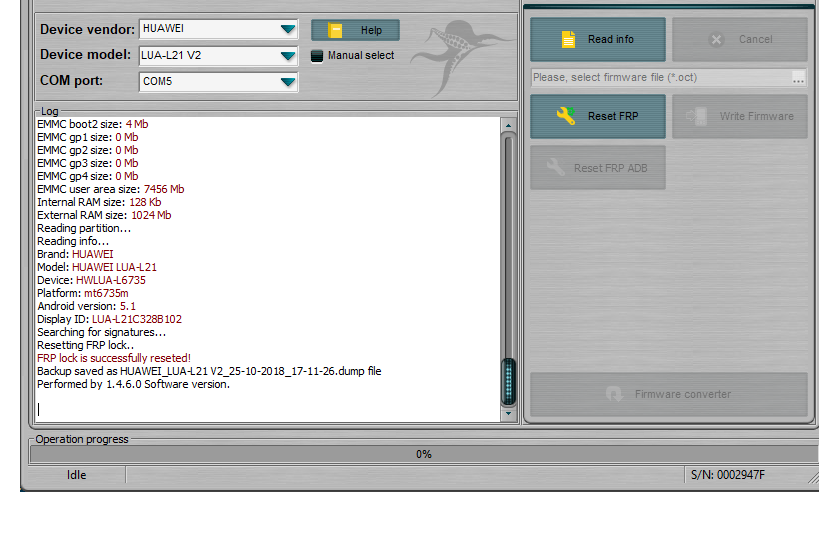Click the 'Platform: mt6735m' log line
The image size is (819, 558).
(x=83, y=293)
